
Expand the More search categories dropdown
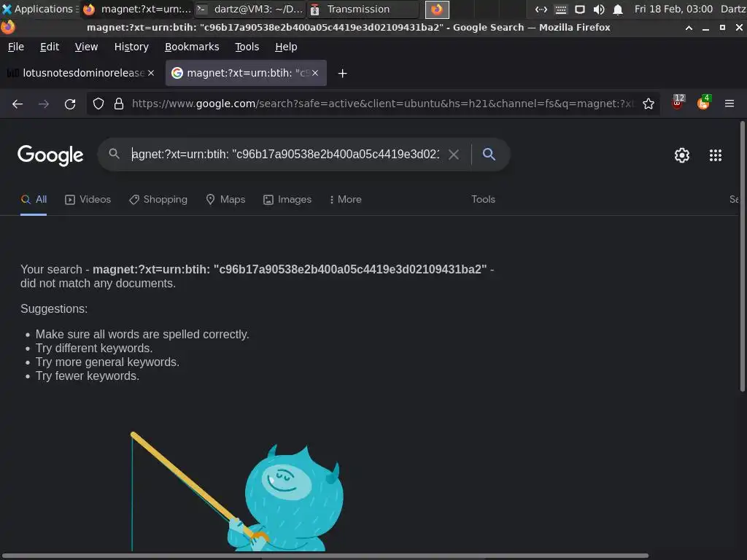click(345, 200)
